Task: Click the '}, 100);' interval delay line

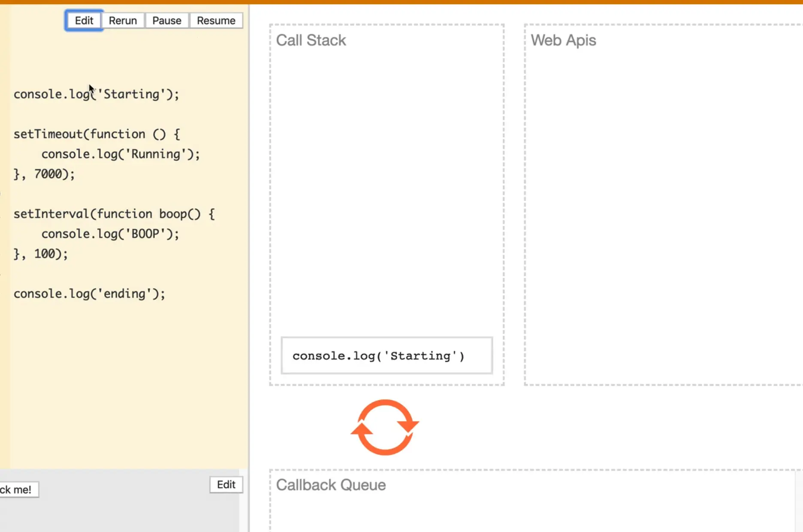Action: [x=41, y=254]
